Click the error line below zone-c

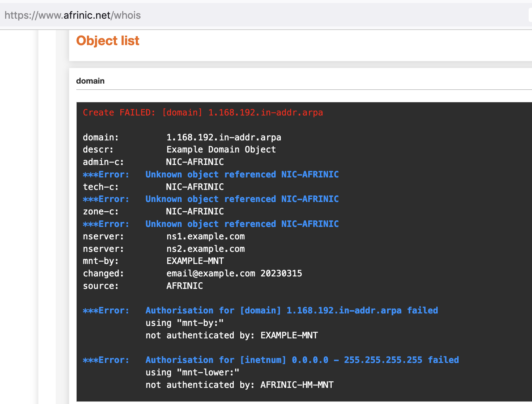211,224
